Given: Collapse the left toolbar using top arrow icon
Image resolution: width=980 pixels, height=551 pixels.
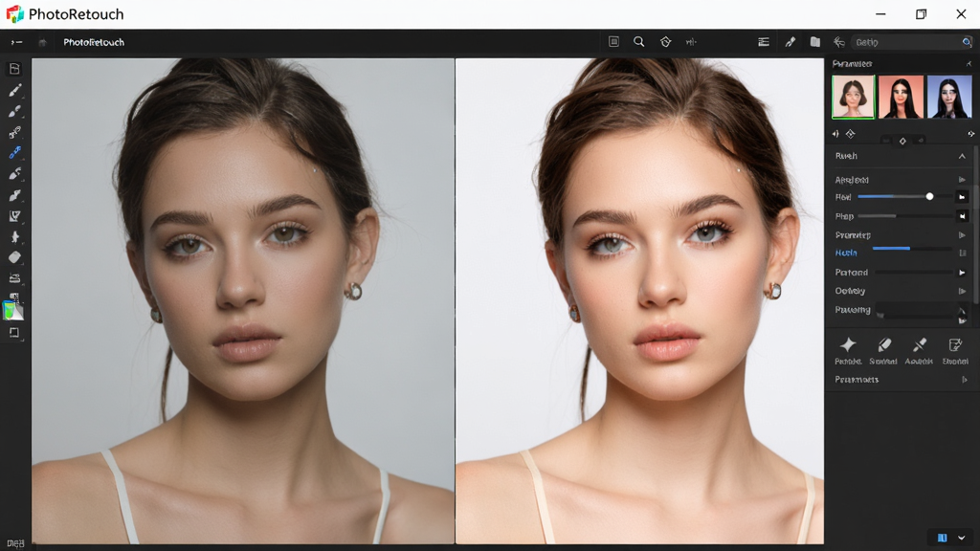Looking at the screenshot, I should 16,42.
